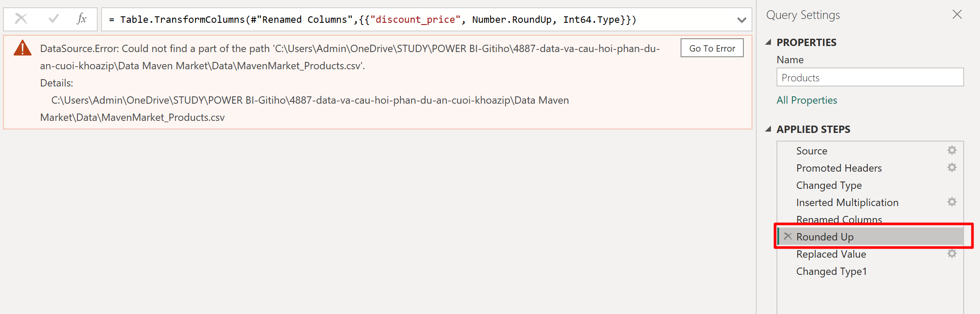Collapse the PROPERTIES section
The height and width of the screenshot is (314, 980).
click(768, 42)
